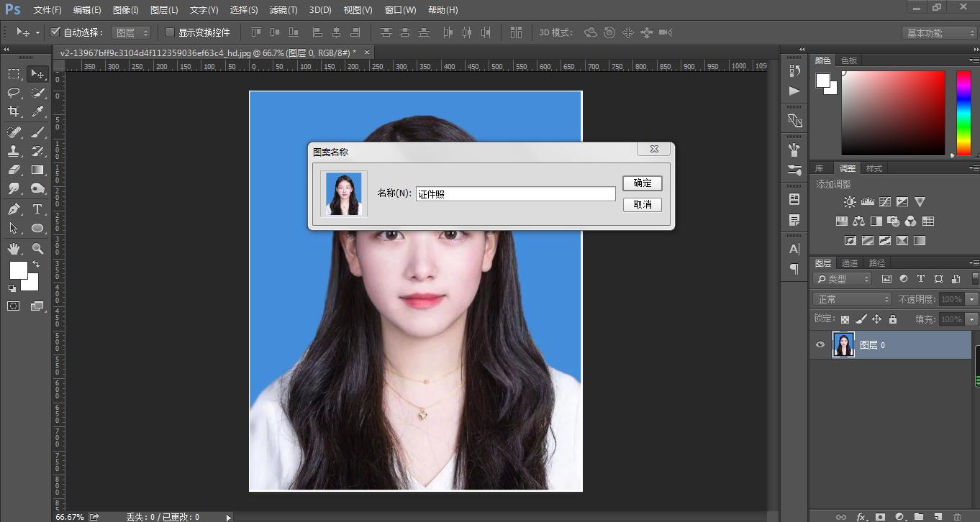Enable the 显示变换控件 checkbox
The image size is (980, 522).
coord(170,32)
